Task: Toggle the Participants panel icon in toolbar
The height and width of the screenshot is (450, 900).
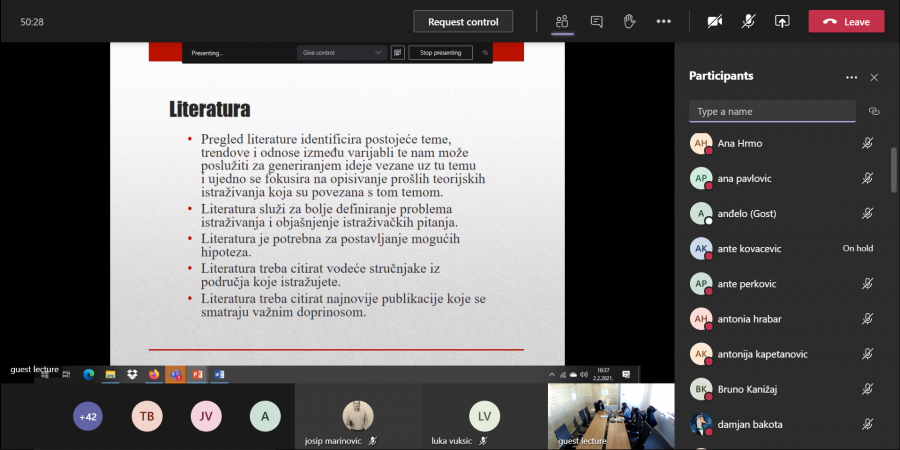Action: (x=563, y=21)
